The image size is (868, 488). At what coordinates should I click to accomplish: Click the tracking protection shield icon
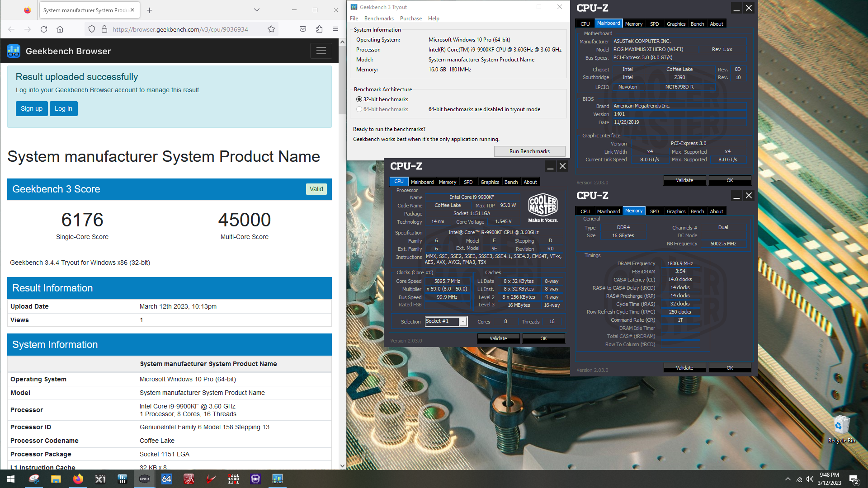(x=92, y=29)
